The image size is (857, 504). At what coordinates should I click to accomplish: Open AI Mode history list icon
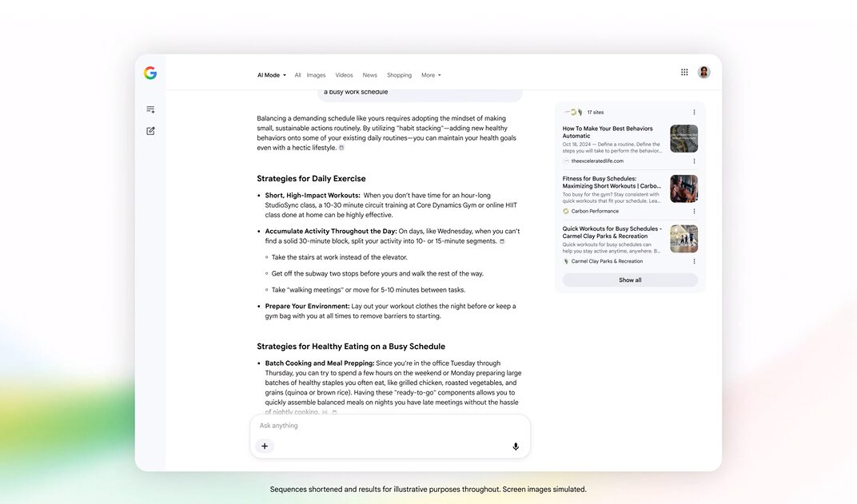click(151, 109)
